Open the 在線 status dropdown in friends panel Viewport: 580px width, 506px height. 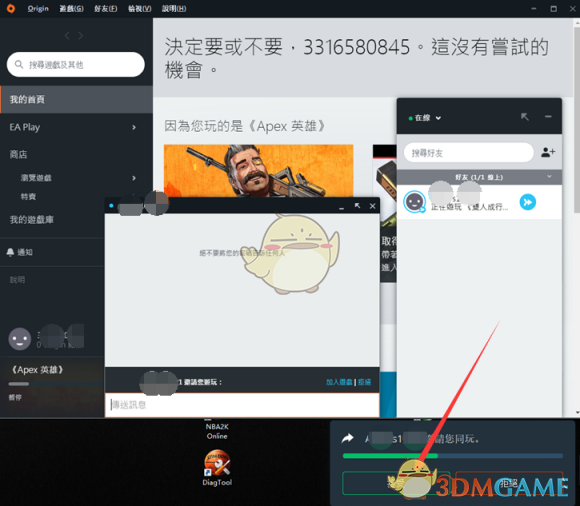425,118
